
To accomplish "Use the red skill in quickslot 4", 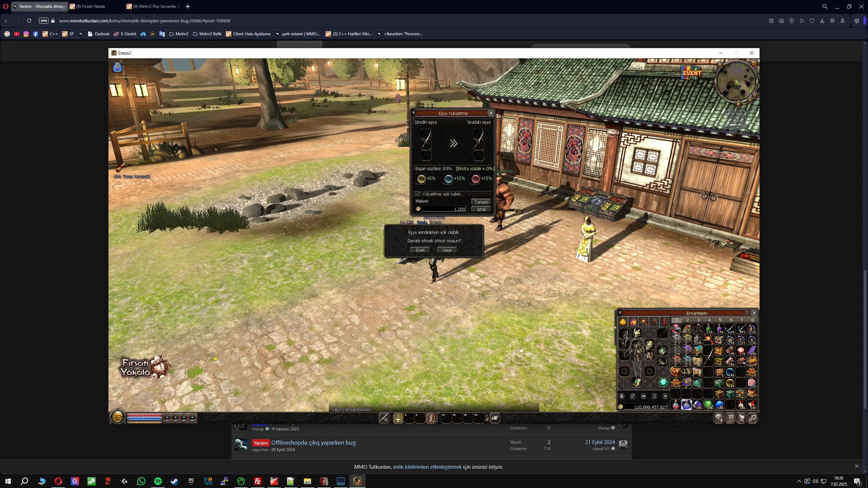I will coord(431,418).
